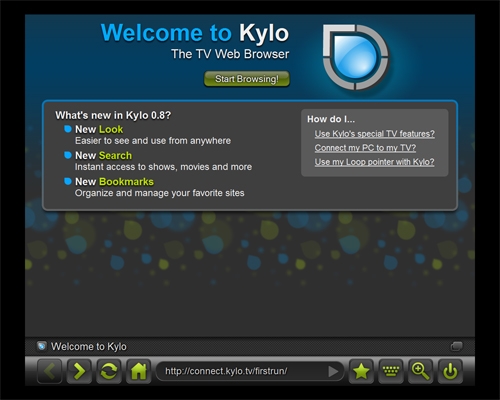
Task: Open the Home page icon
Action: tap(138, 371)
